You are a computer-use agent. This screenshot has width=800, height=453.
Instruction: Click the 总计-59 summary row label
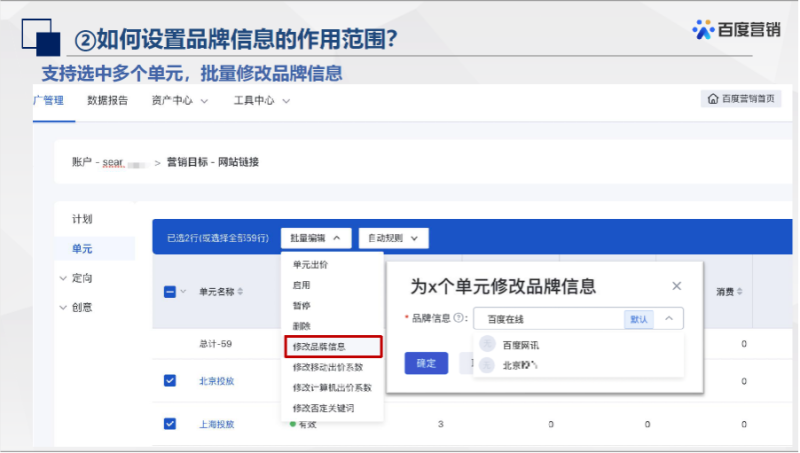[x=215, y=344]
